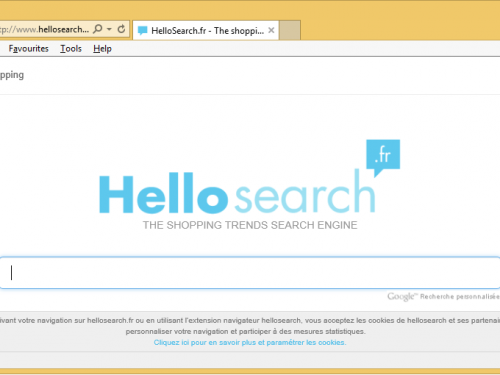Close the HelloSearch.fr tab
Viewport: 500px width, 375px height.
271,30
